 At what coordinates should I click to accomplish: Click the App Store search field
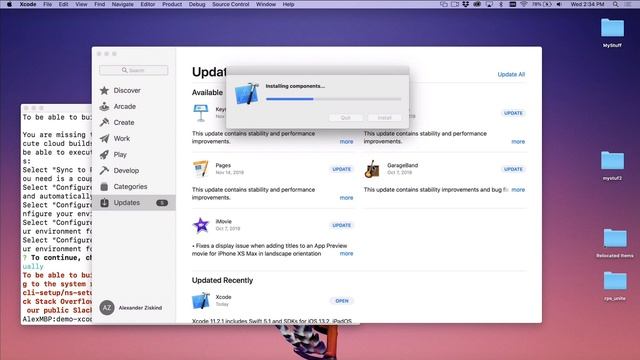133,70
